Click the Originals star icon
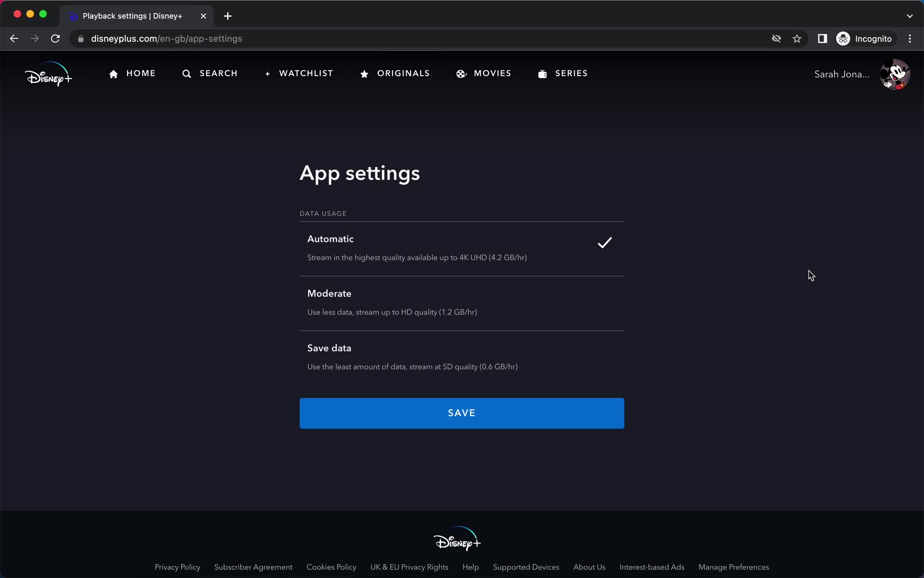The width and height of the screenshot is (924, 578). [364, 74]
